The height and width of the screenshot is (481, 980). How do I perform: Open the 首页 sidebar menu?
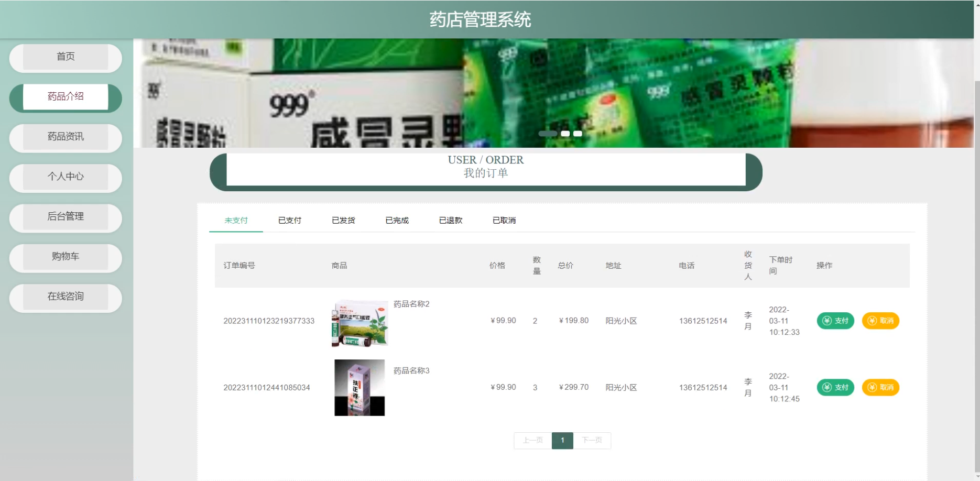coord(66,58)
